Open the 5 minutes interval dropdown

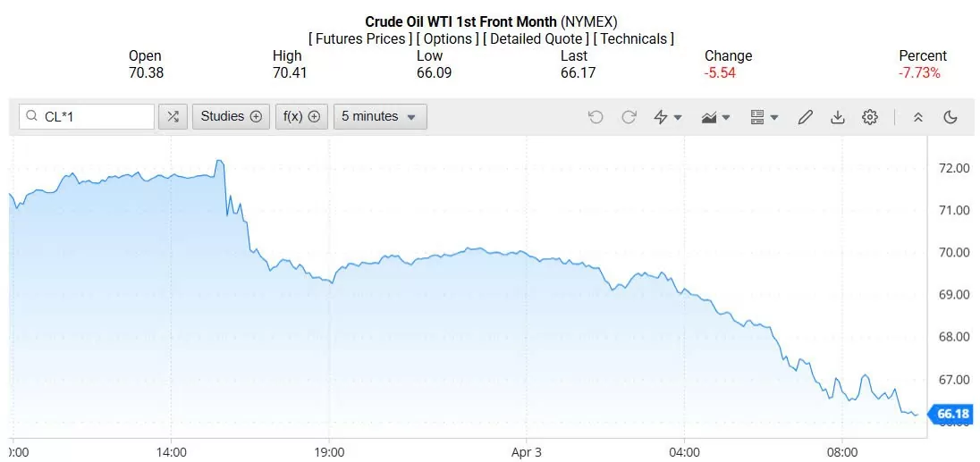tap(379, 117)
